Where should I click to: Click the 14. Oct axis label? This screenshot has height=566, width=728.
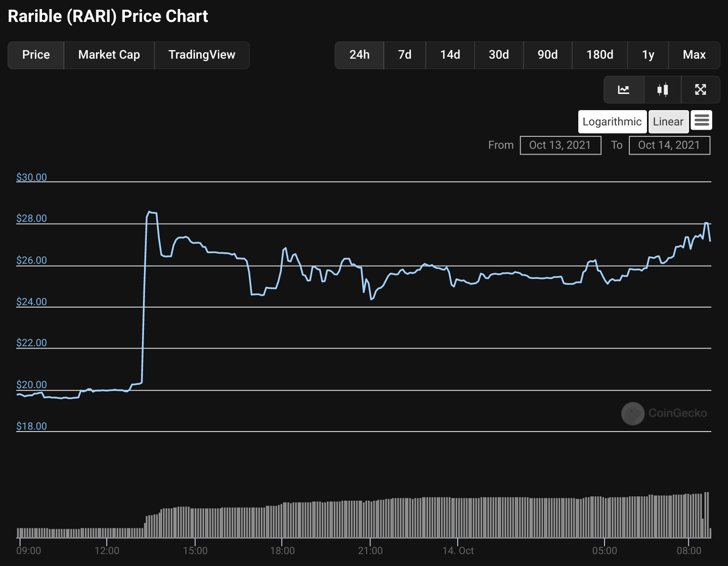(x=458, y=551)
